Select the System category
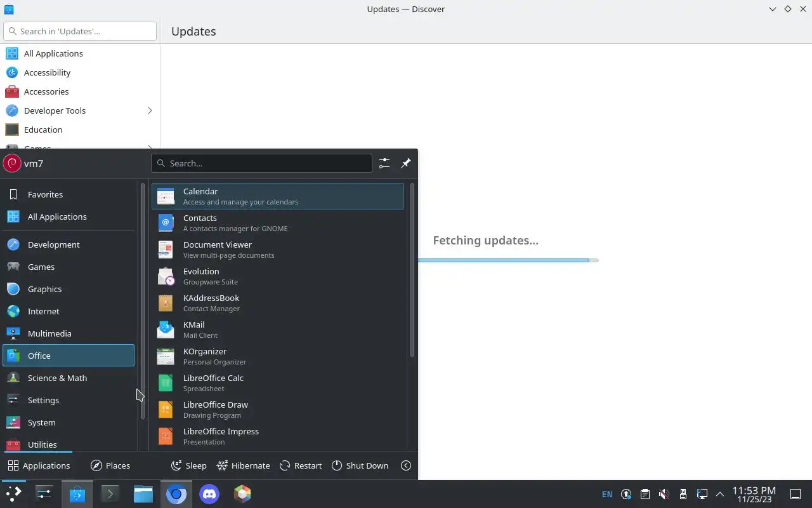812x508 pixels. [x=69, y=422]
